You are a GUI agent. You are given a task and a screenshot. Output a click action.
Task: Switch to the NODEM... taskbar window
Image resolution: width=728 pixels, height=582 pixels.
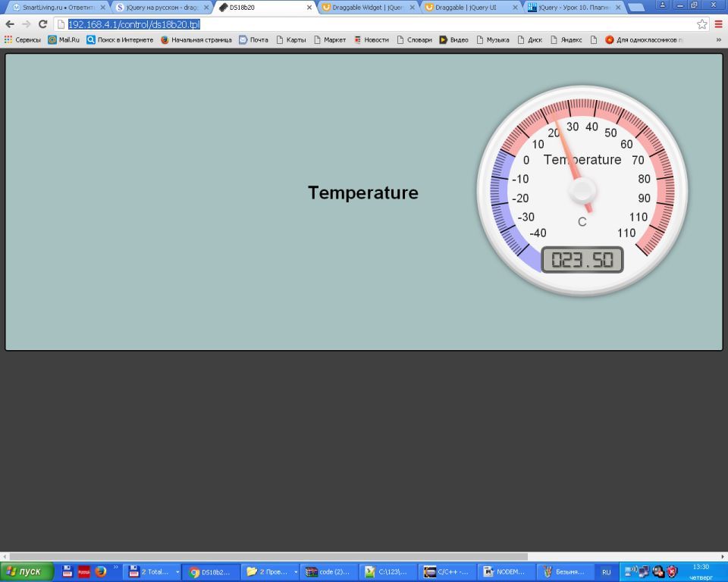[x=507, y=572]
